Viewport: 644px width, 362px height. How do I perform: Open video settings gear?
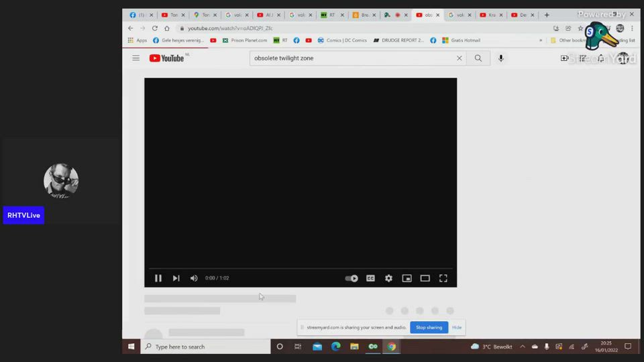388,278
